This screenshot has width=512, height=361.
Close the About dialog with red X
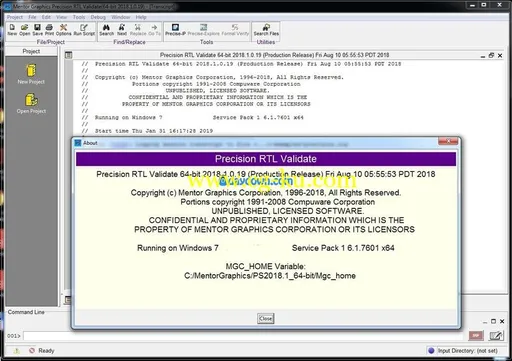[x=448, y=141]
